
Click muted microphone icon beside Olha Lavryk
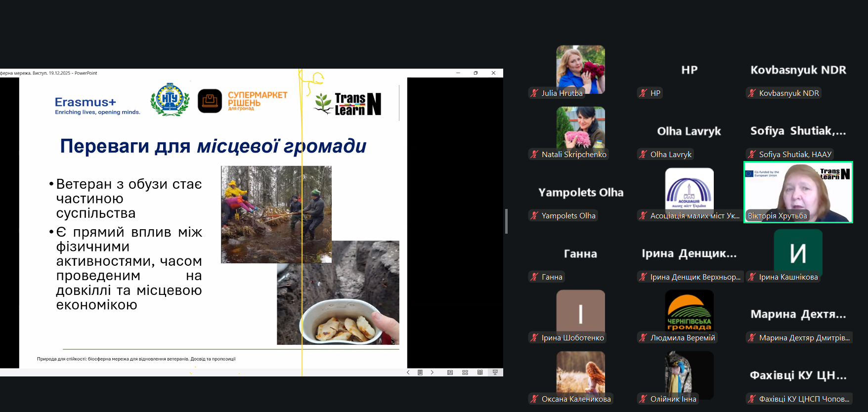pyautogui.click(x=643, y=154)
